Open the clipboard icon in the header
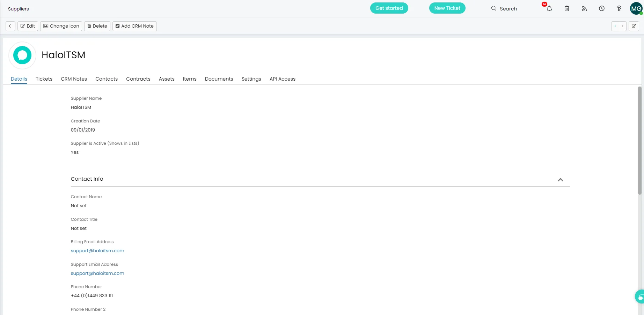 567,9
